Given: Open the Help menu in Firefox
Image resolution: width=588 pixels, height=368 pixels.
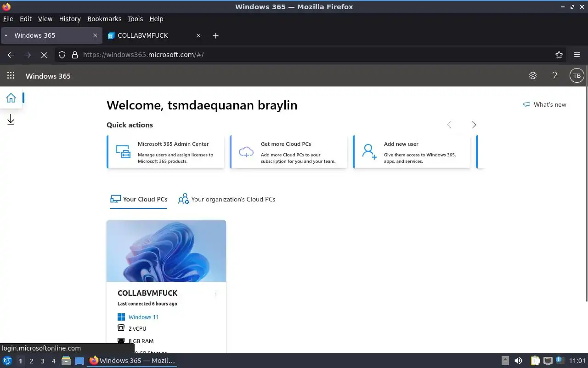Looking at the screenshot, I should point(156,19).
